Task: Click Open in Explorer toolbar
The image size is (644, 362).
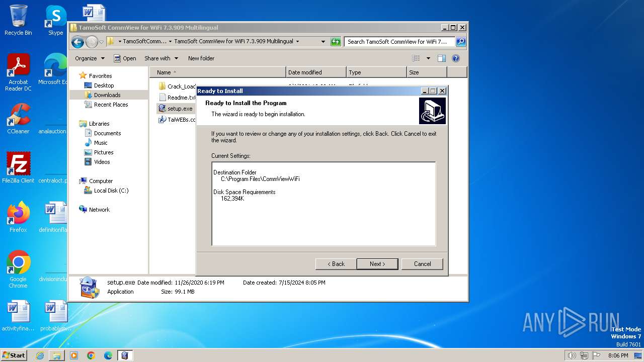Action: click(125, 58)
